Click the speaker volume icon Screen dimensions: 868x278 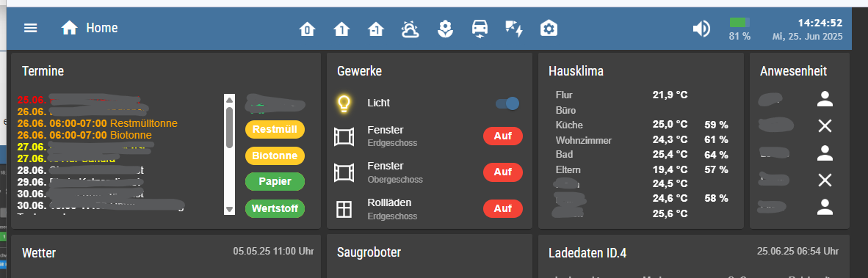click(701, 29)
